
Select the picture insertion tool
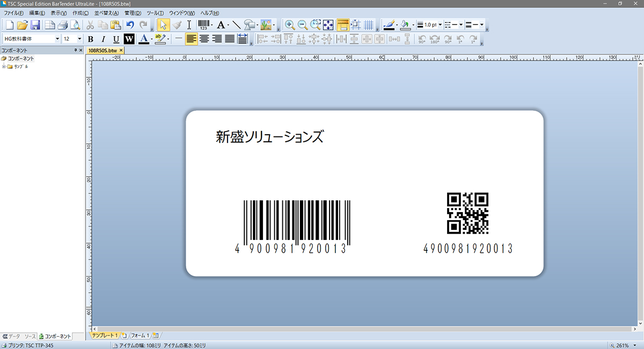click(x=265, y=25)
